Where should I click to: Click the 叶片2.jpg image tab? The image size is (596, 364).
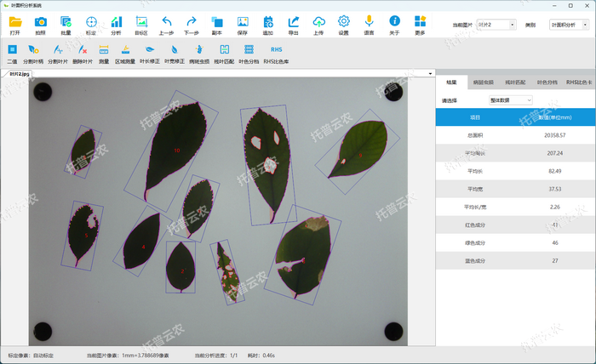[19, 74]
